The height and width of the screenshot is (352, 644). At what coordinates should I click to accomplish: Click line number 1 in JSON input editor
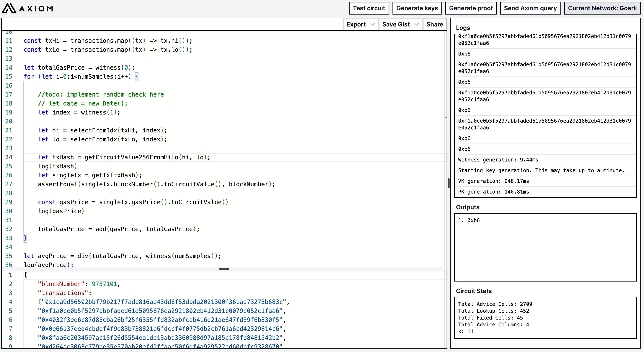tap(10, 275)
